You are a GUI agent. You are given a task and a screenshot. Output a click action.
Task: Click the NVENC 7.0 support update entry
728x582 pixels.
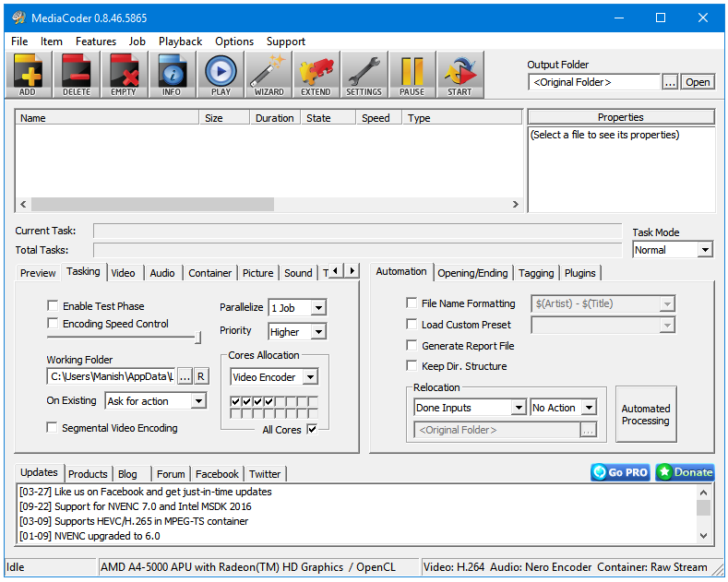(x=136, y=506)
